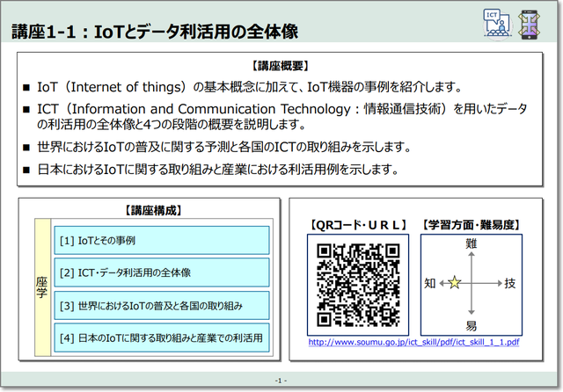Click the 難 label atop difficulty axis
The height and width of the screenshot is (392, 563).
471,243
